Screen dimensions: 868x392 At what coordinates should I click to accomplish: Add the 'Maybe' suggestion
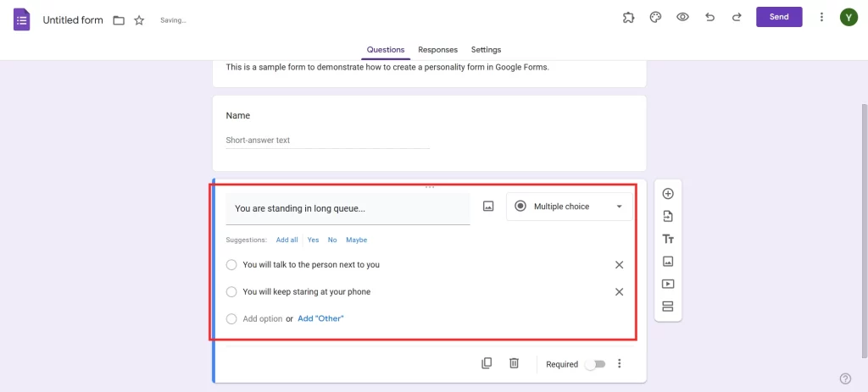click(x=357, y=240)
